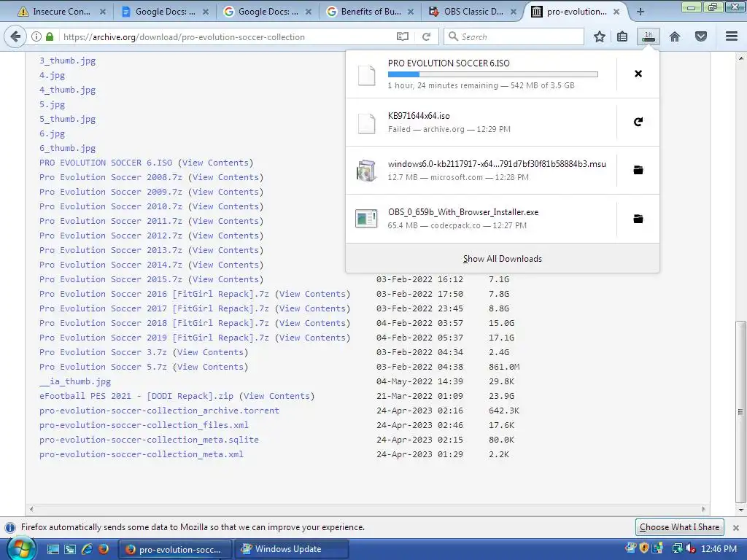Viewport: 747px width, 560px height.
Task: Bookmark this page with the star icon
Action: point(600,36)
